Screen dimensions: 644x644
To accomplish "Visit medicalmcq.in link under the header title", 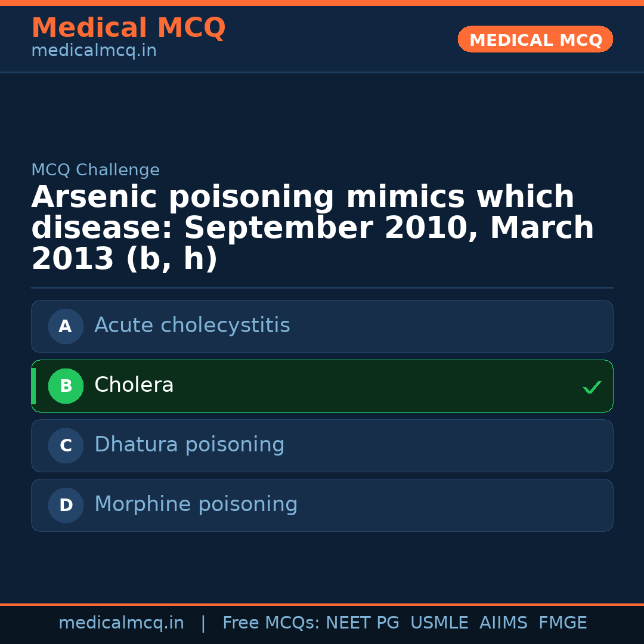I will tap(94, 51).
